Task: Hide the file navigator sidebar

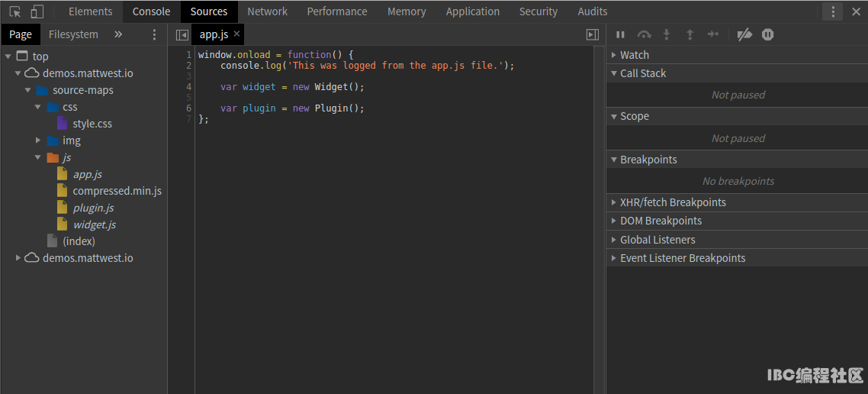Action: tap(182, 34)
